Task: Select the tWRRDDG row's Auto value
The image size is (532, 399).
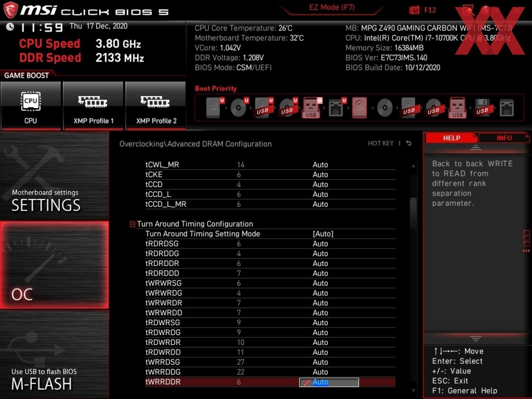Action: tap(320, 372)
